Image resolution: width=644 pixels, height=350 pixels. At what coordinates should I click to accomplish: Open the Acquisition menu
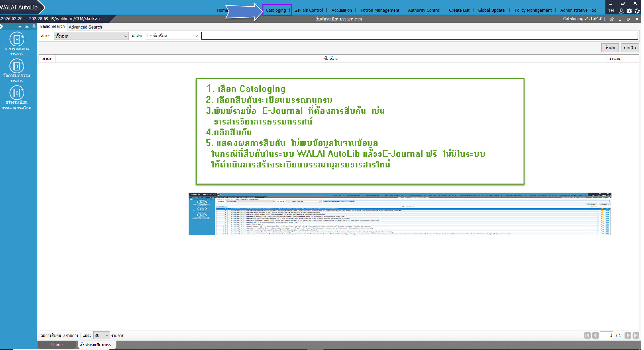pyautogui.click(x=342, y=10)
